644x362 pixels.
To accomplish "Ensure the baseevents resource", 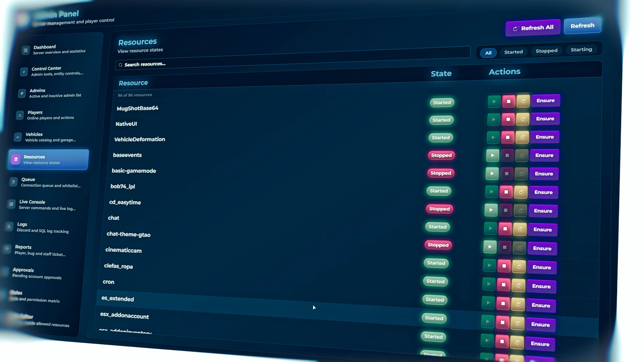I will click(544, 155).
